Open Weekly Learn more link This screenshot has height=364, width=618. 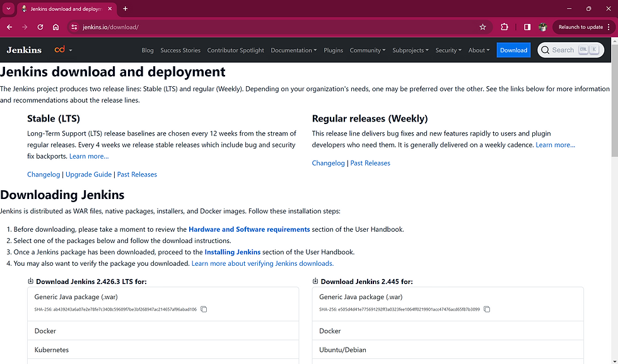click(555, 145)
